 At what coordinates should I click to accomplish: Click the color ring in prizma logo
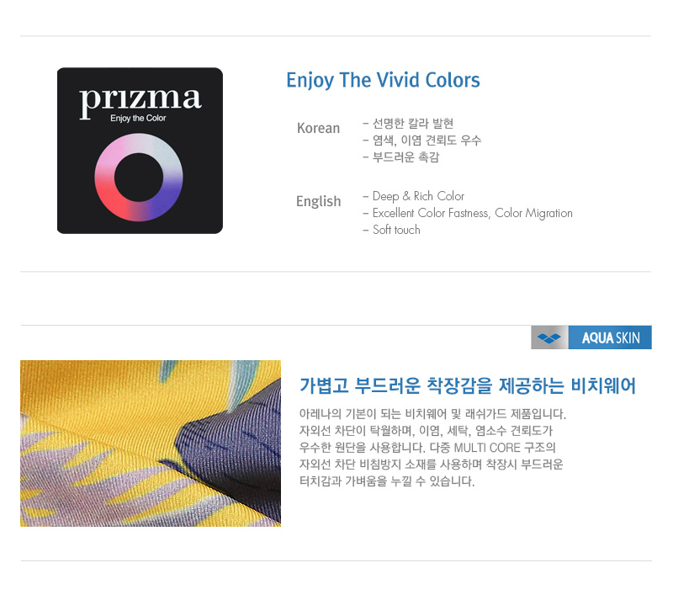tap(139, 178)
